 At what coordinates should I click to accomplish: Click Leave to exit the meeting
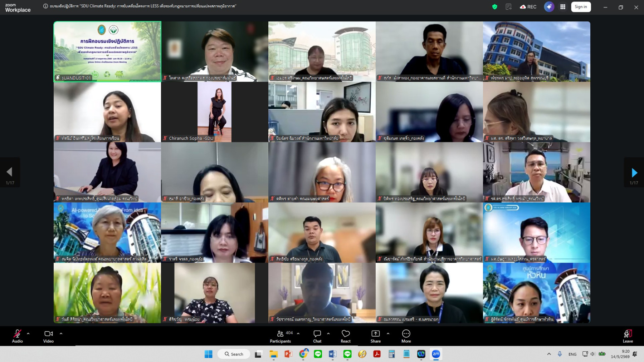(628, 336)
